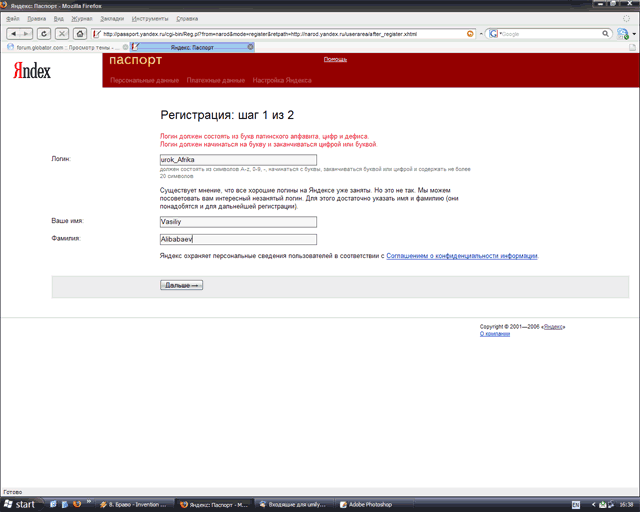Click the address bar URL field
Image resolution: width=640 pixels, height=512 pixels.
282,34
